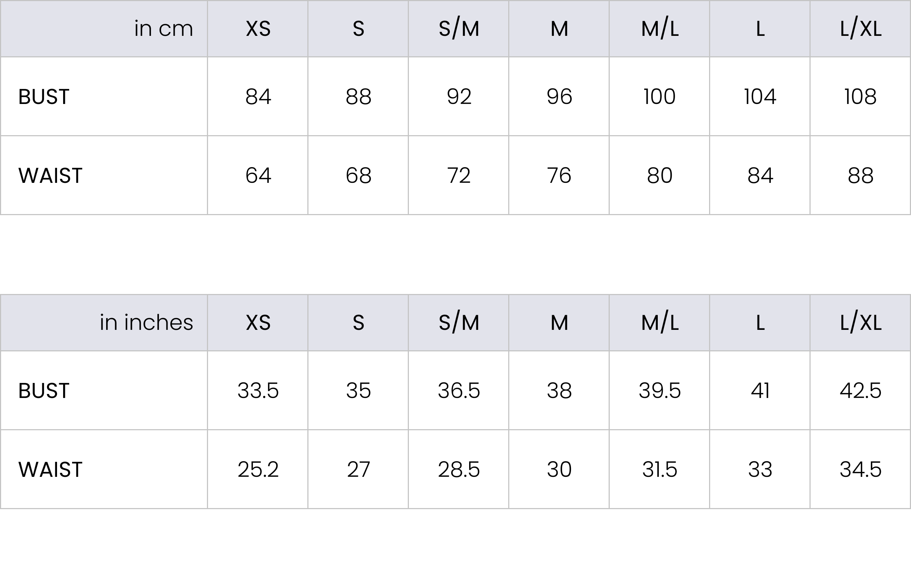The image size is (911, 588).
Task: Select the bust value 92
Action: click(x=459, y=96)
